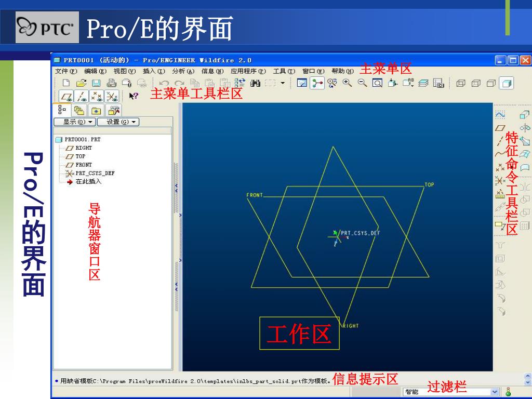Image resolution: width=532 pixels, height=399 pixels.
Task: Click the Revolve tool icon
Action: tap(525, 128)
